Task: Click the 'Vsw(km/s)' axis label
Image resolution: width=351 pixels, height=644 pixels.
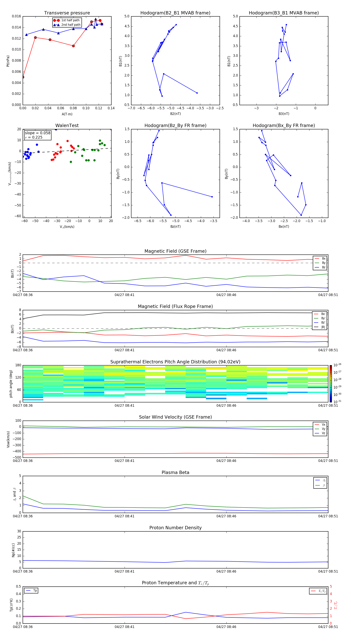Action: [8, 439]
